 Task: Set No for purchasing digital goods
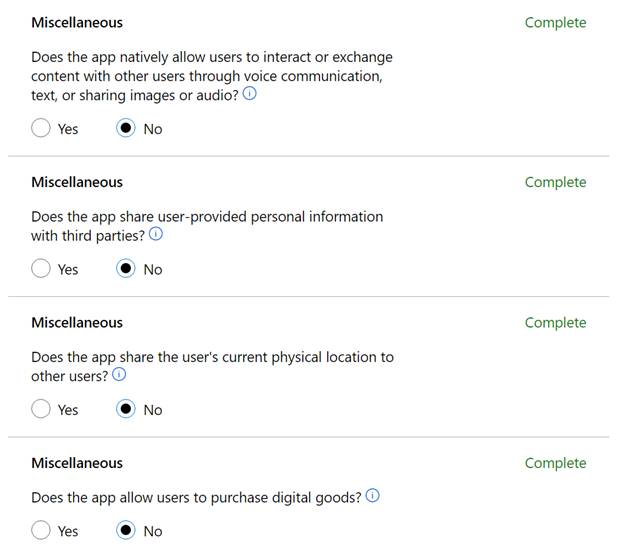pos(126,530)
